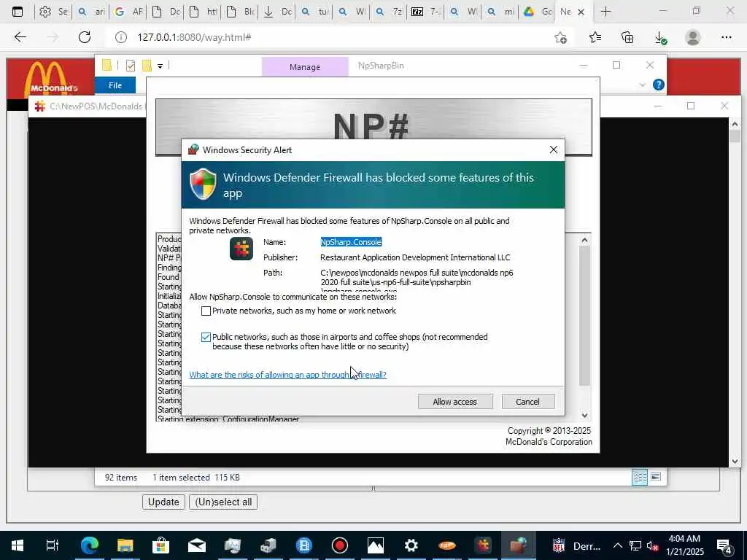Open Settings gear from taskbar
Image resolution: width=747 pixels, height=560 pixels.
tap(411, 545)
